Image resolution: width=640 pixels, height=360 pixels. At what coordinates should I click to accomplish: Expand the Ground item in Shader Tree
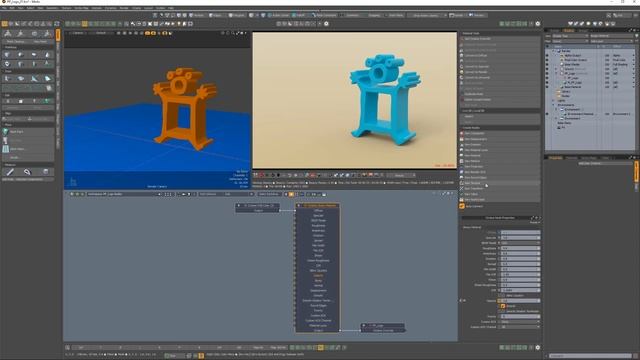coord(557,69)
